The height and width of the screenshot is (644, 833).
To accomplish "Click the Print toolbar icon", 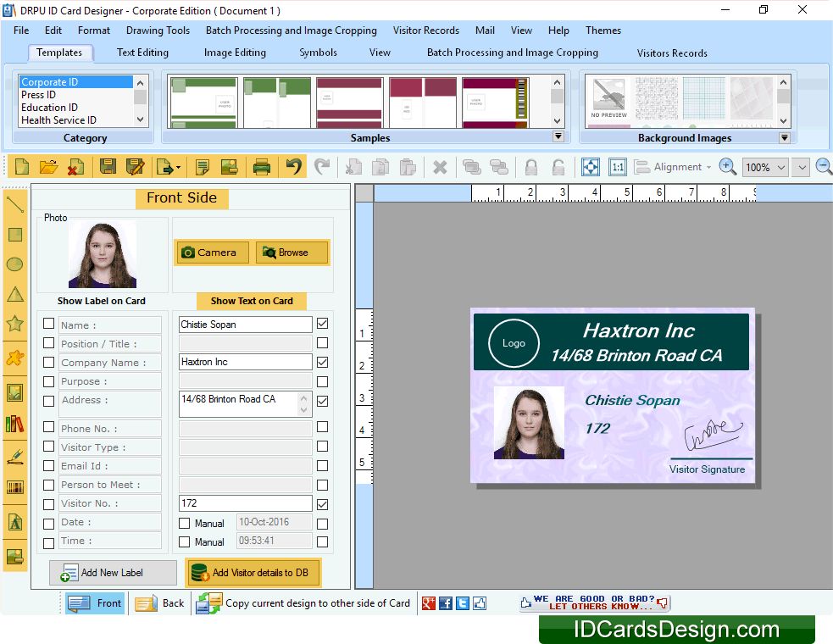I will [x=261, y=167].
